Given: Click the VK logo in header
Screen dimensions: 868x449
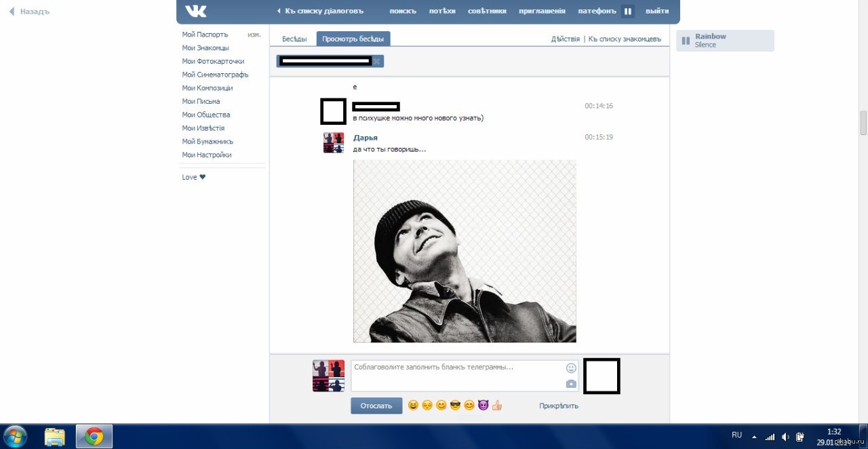Looking at the screenshot, I should coord(196,11).
